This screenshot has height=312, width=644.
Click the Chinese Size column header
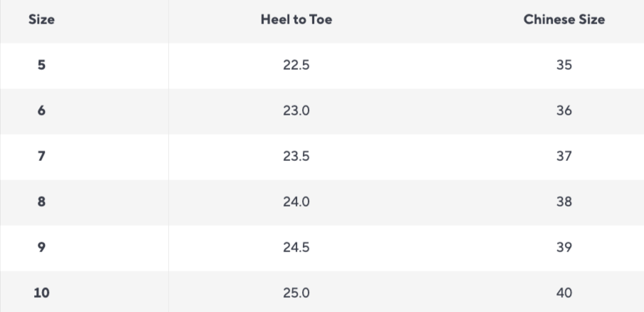click(x=563, y=20)
